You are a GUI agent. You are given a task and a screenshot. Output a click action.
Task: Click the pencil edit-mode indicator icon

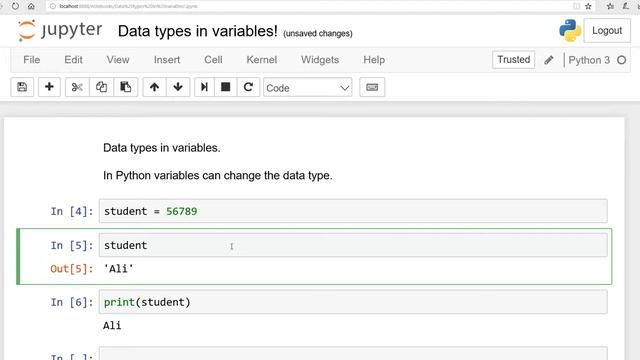549,60
